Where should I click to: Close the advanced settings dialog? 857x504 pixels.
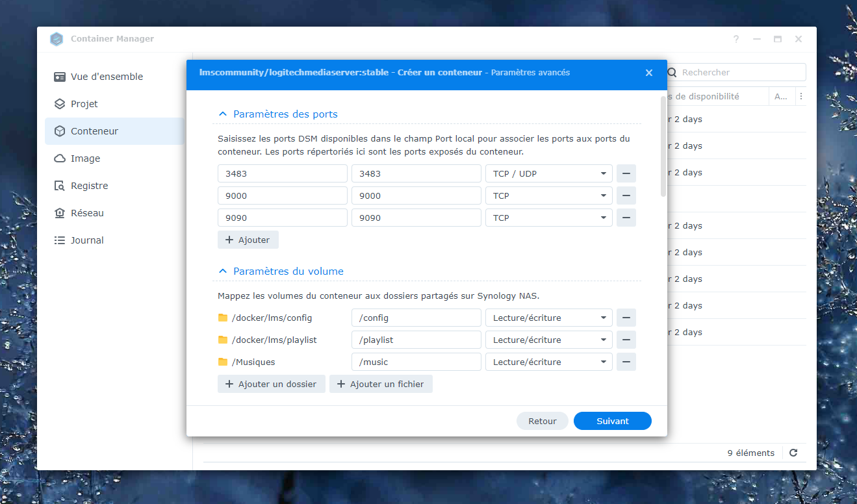648,73
